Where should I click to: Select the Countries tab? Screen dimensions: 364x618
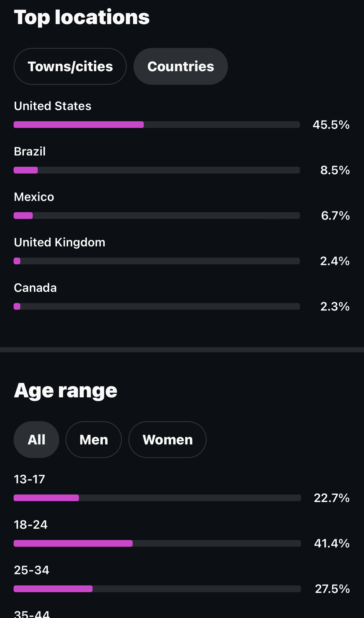(181, 66)
